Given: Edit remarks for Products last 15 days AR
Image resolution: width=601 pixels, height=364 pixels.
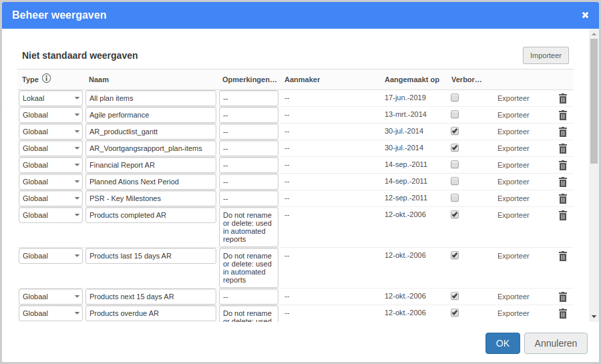Looking at the screenshot, I should coord(249,268).
